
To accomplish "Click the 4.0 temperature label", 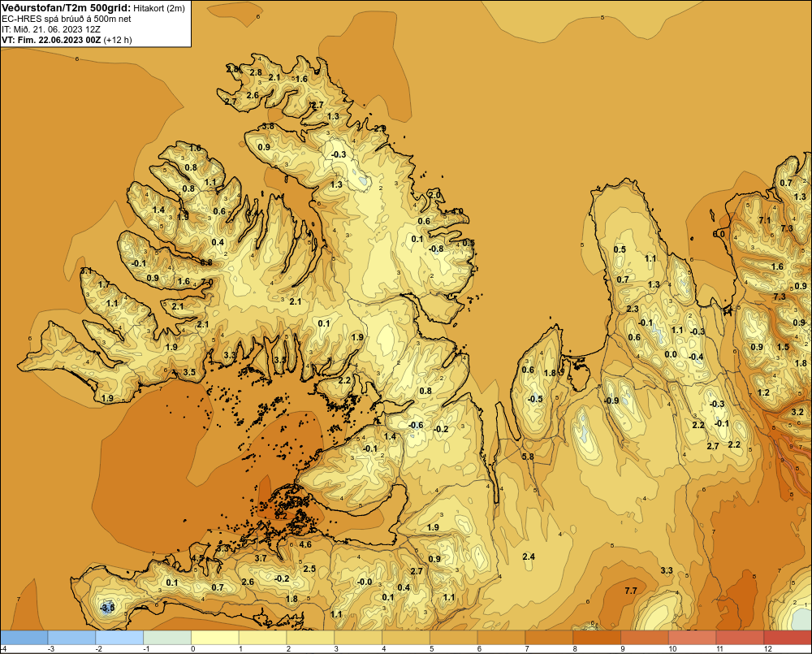I will pos(457,211).
